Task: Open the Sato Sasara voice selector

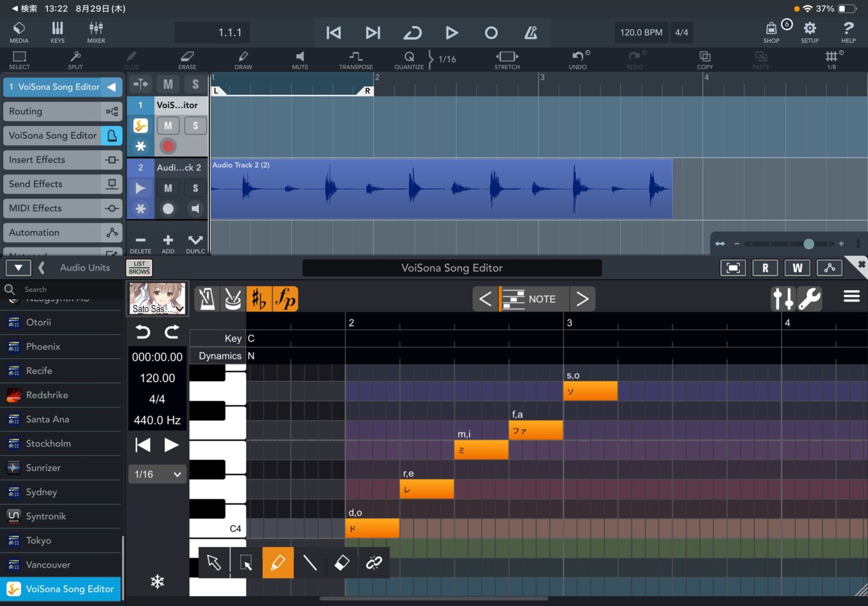Action: [158, 298]
